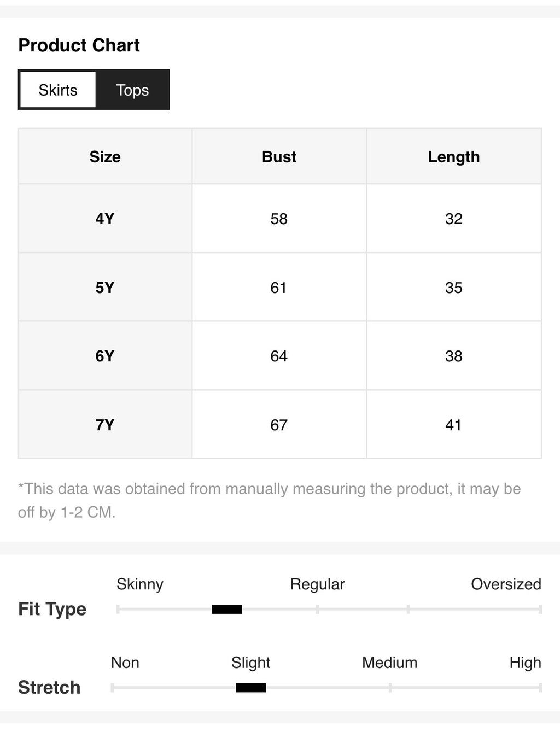
Task: Click the High stretch label
Action: (x=525, y=663)
